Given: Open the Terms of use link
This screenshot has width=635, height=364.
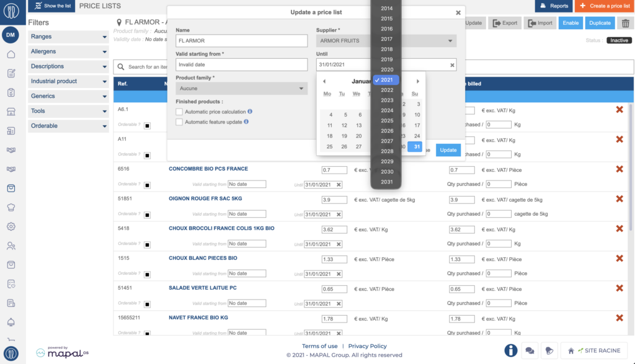Looking at the screenshot, I should pyautogui.click(x=319, y=346).
